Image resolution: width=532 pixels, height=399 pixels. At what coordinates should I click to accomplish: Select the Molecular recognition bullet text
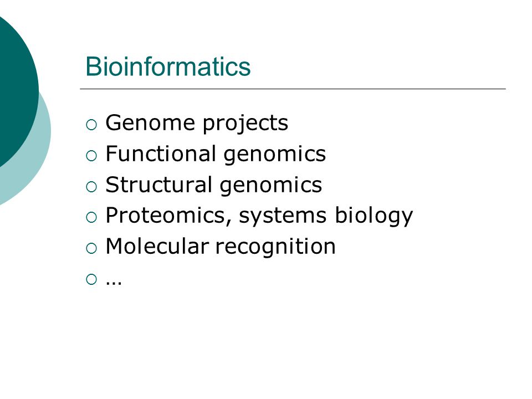(x=221, y=246)
